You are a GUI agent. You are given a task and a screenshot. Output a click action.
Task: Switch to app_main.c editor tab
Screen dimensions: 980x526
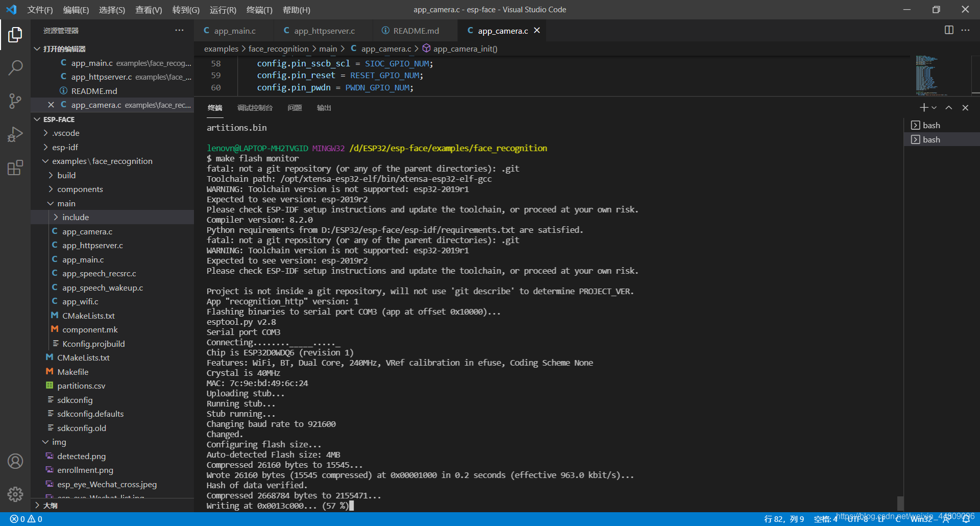pos(234,31)
